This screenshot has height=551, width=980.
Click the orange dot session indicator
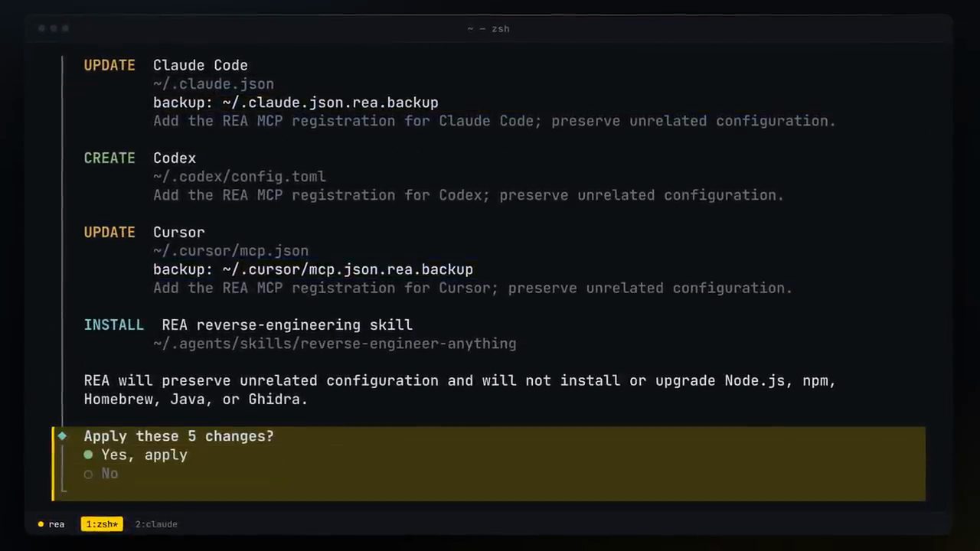[x=41, y=524]
